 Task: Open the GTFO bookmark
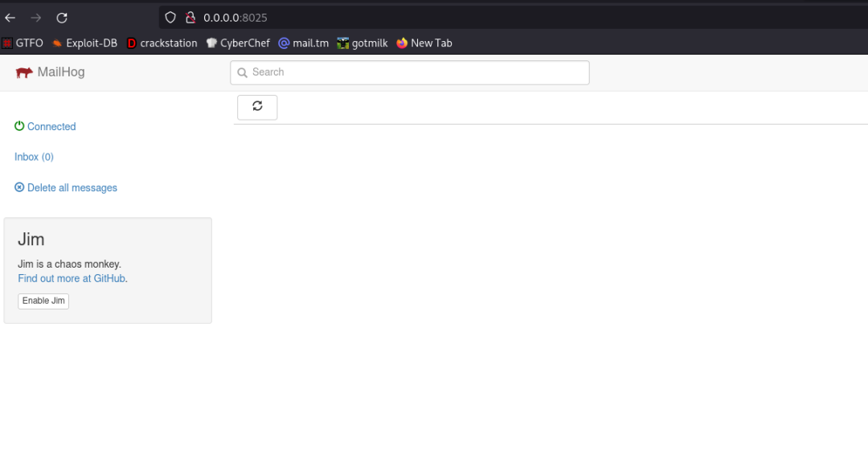[x=23, y=43]
